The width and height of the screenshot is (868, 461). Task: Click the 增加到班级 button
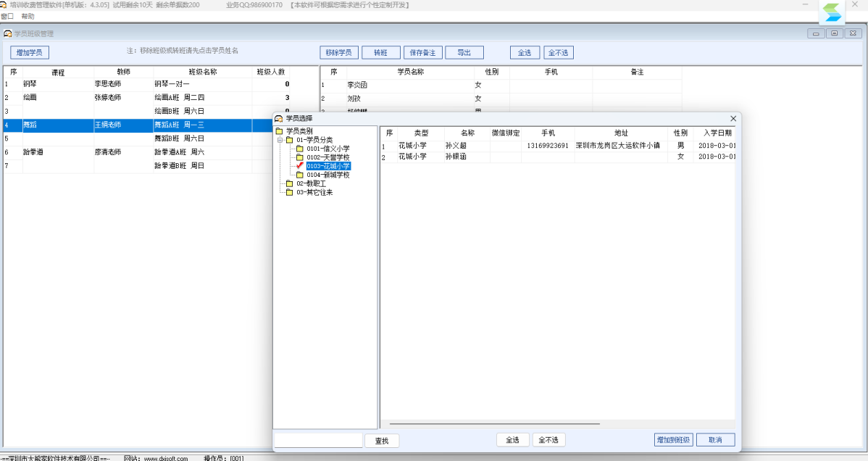tap(673, 440)
